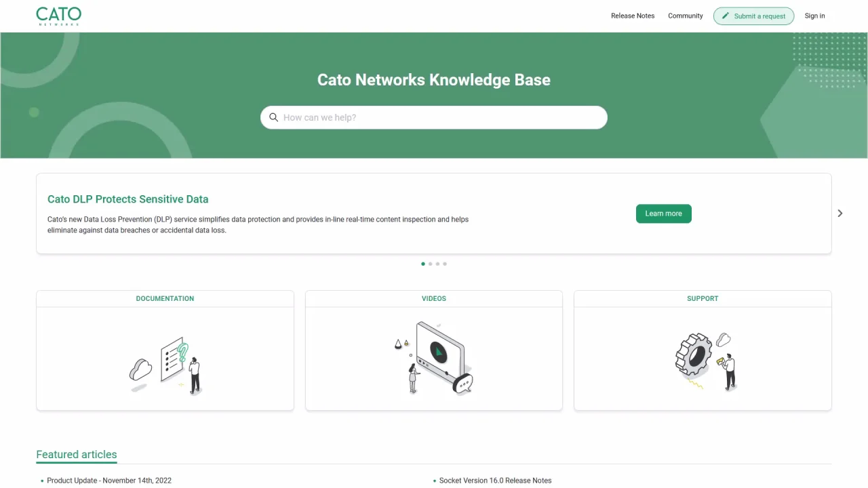The image size is (868, 488).
Task: Click 'Cato DLP Protects Sensitive Data' heading
Action: click(128, 199)
